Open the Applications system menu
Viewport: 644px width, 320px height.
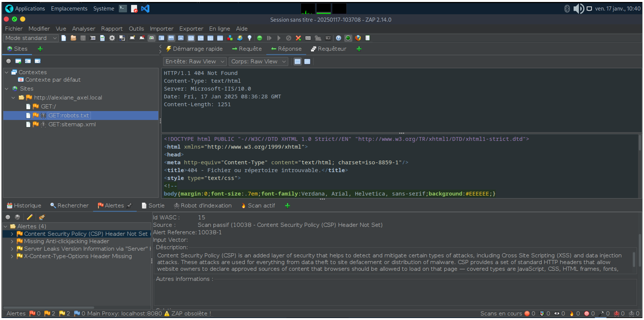(x=25, y=8)
